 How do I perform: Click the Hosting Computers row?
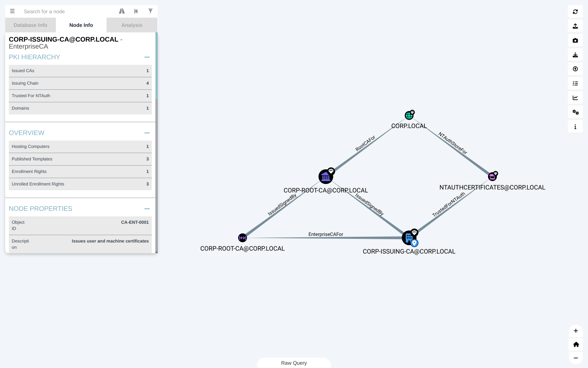click(x=80, y=146)
